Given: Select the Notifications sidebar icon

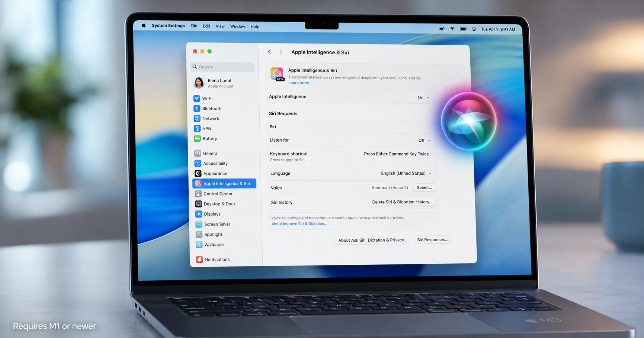Looking at the screenshot, I should click(199, 260).
